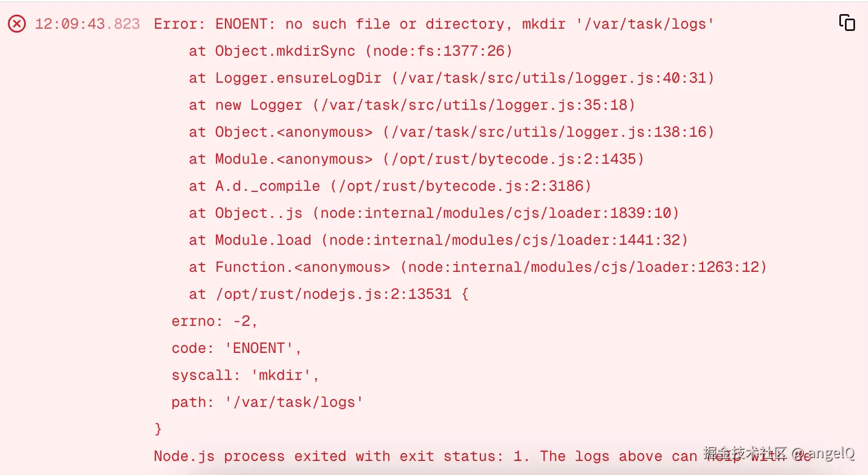Click the 12:09:43.823 timestamp

click(x=87, y=24)
